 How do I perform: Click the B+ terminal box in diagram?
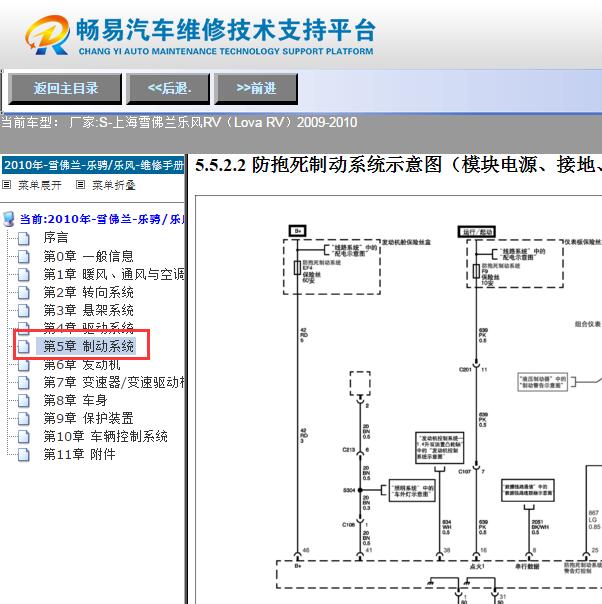coord(297,231)
